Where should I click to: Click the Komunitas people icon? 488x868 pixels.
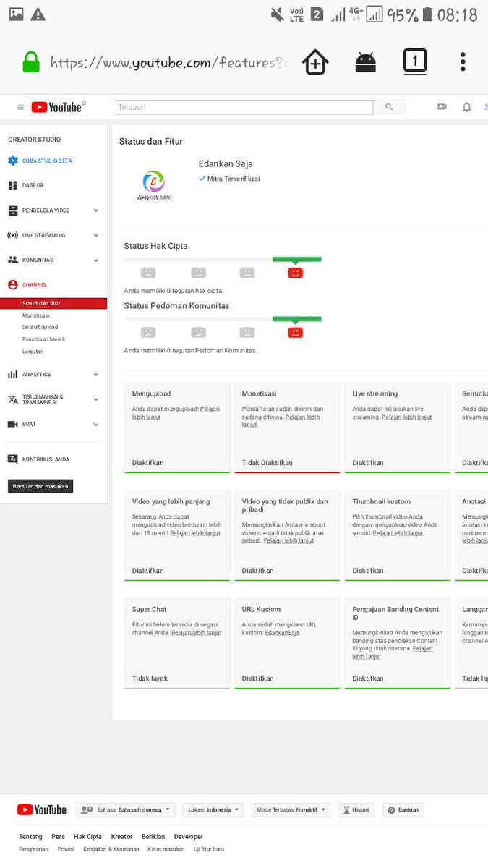coord(12,260)
